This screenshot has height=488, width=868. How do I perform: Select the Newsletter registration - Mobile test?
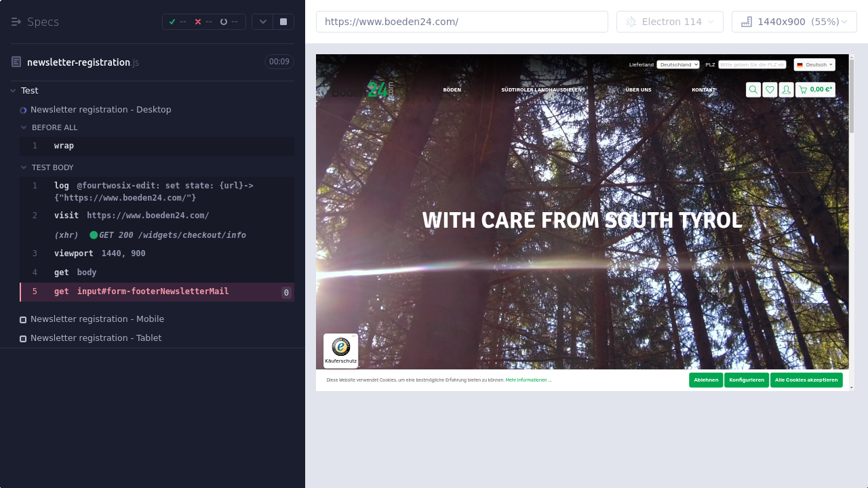click(97, 319)
